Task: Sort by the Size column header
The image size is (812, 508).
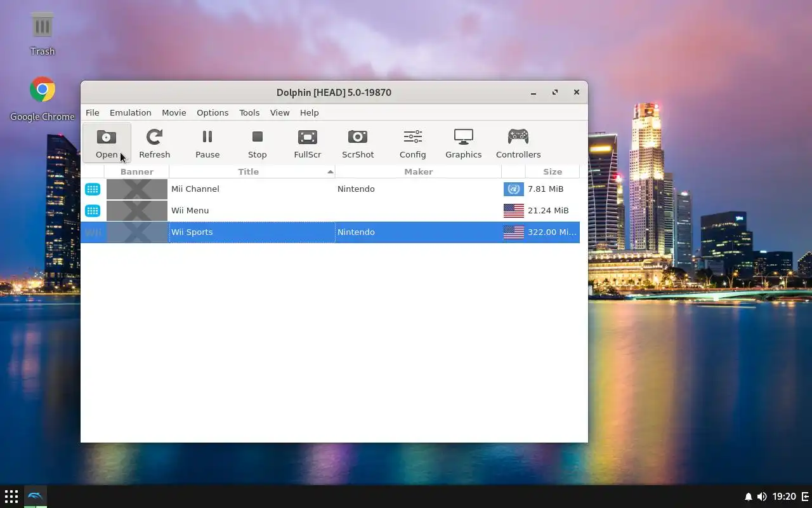Action: tap(553, 171)
